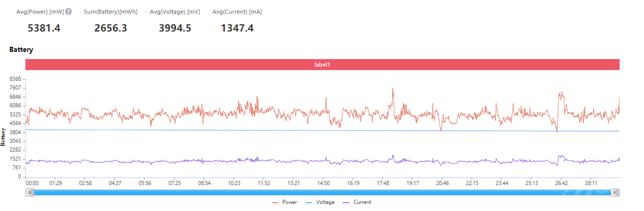Click the blue zoom range bar

coord(323,192)
